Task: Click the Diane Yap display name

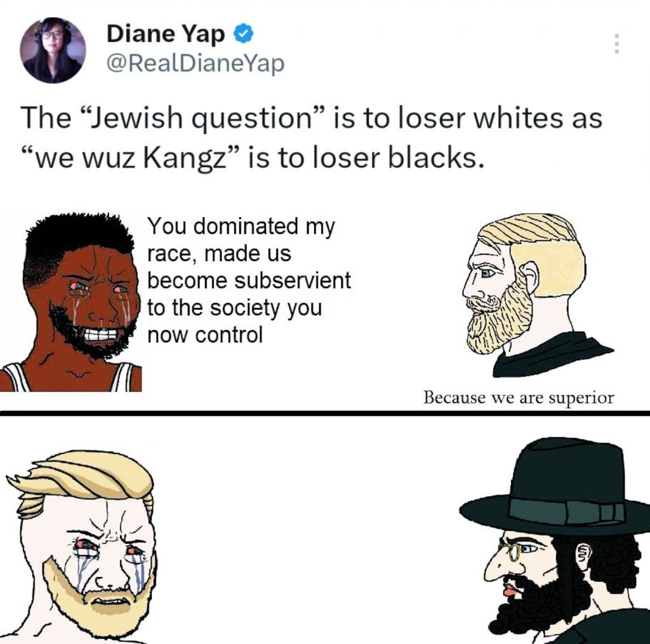Action: 166,34
